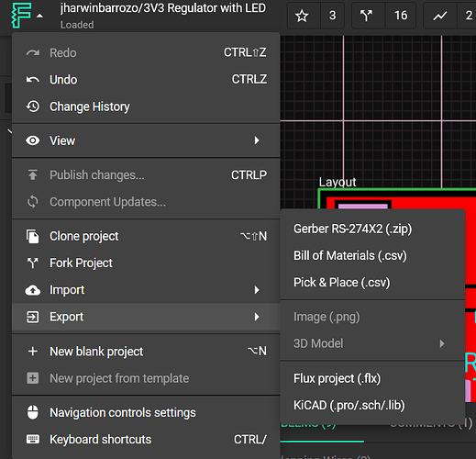Image resolution: width=476 pixels, height=459 pixels.
Task: Select Undo from the menu
Action: [x=146, y=80]
